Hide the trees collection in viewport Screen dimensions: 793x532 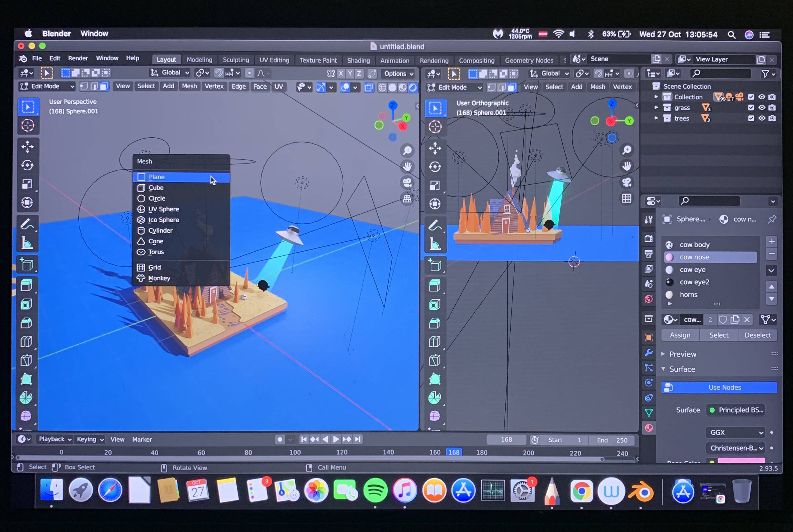pos(762,118)
